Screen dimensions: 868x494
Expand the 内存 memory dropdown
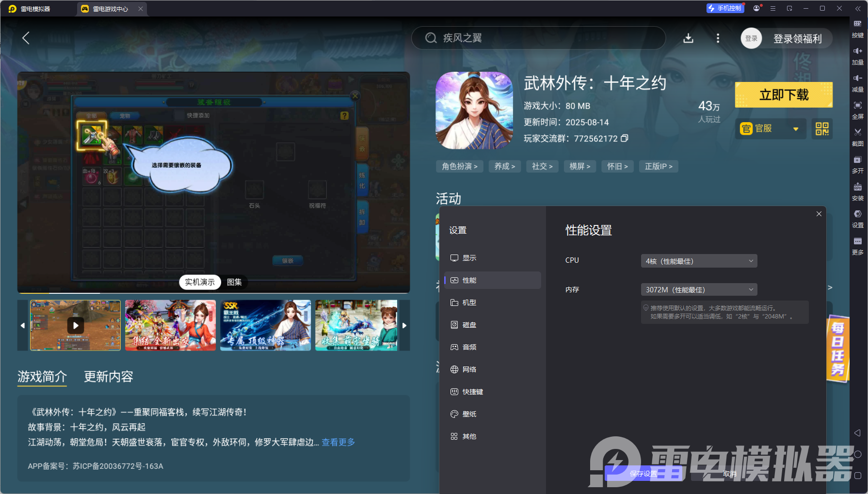tap(699, 289)
